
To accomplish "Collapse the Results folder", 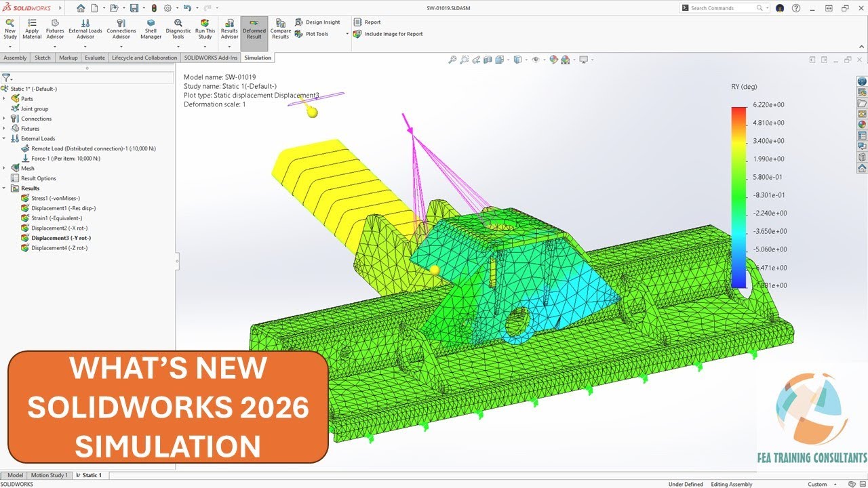I will (4, 188).
